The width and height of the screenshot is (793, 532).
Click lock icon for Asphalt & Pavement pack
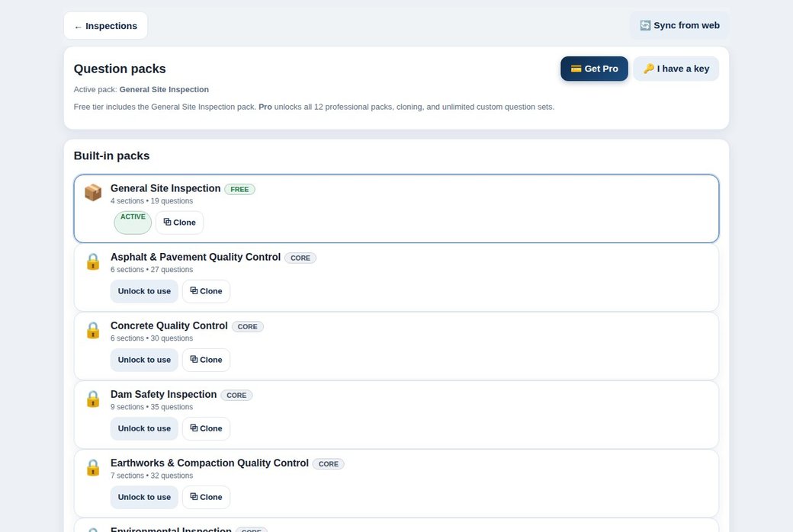[x=93, y=261]
